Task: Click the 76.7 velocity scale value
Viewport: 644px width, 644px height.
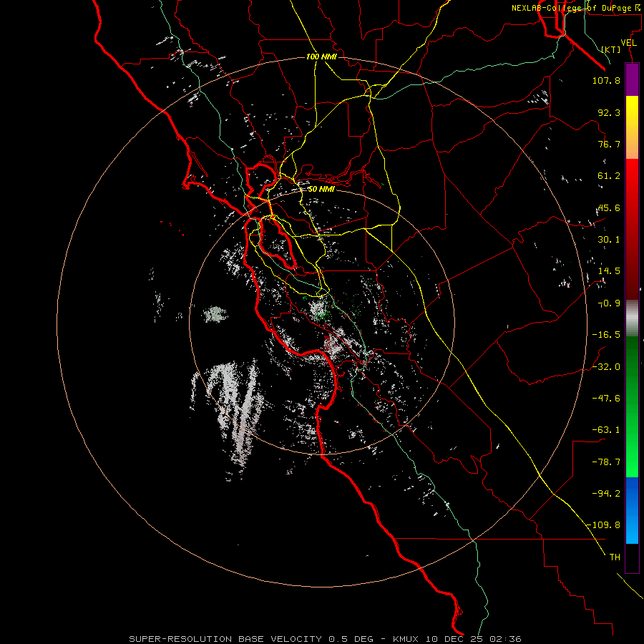Action: click(x=609, y=144)
